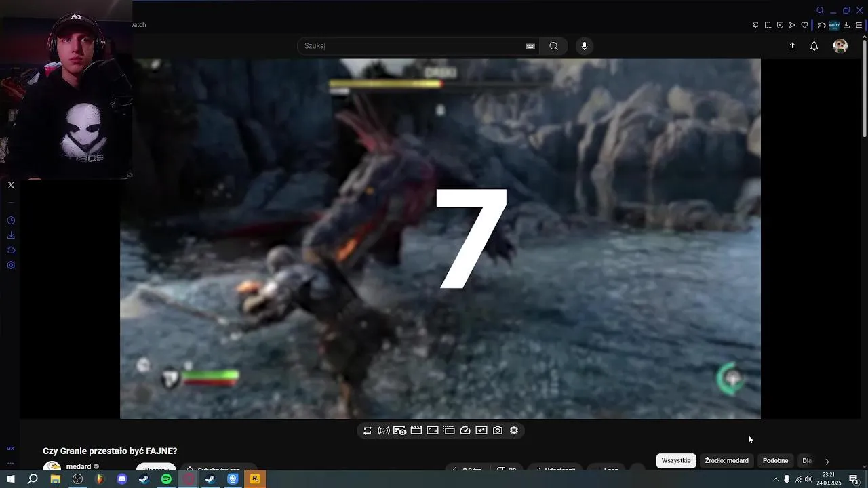The height and width of the screenshot is (488, 868).
Task: Open the ad-blocker shield icon
Action: coord(780,25)
